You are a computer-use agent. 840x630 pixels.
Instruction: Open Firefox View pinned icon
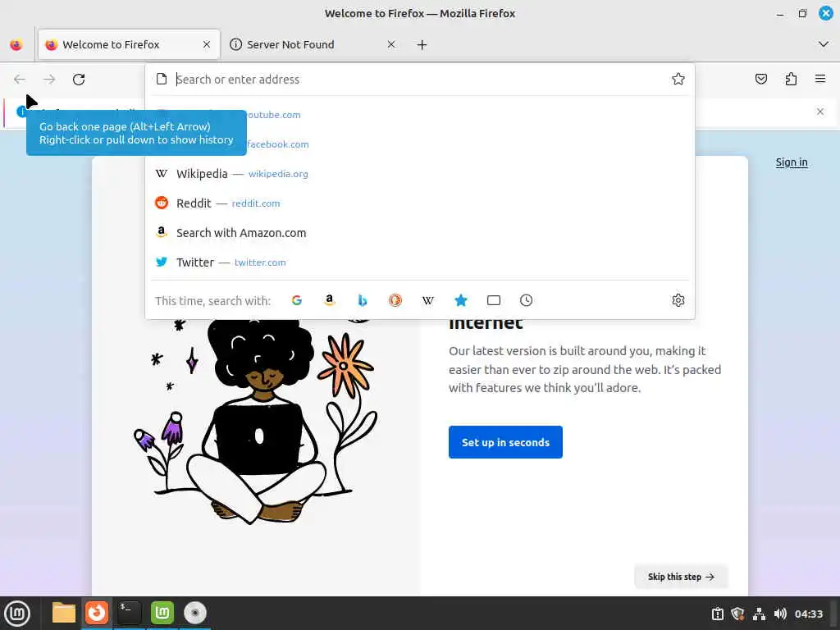pyautogui.click(x=16, y=45)
